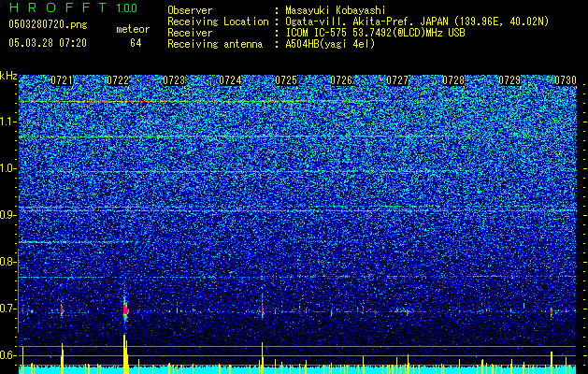
Task: Click the 0723 time marker
Action: (174, 80)
